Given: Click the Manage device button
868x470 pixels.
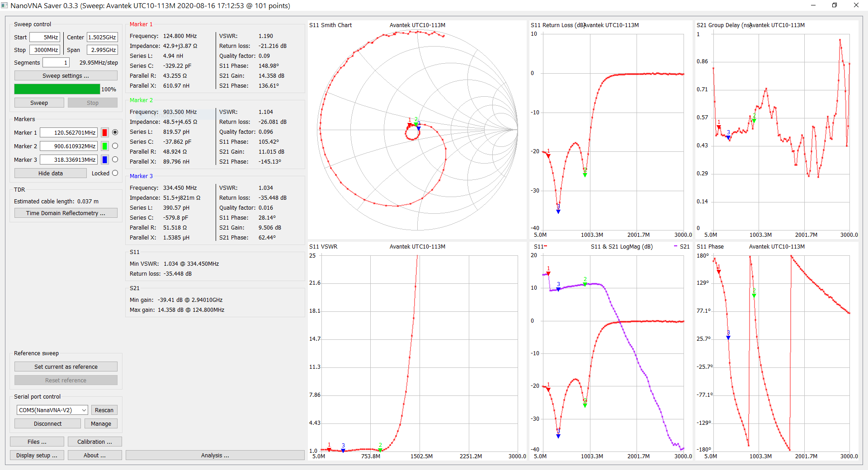Looking at the screenshot, I should 101,423.
